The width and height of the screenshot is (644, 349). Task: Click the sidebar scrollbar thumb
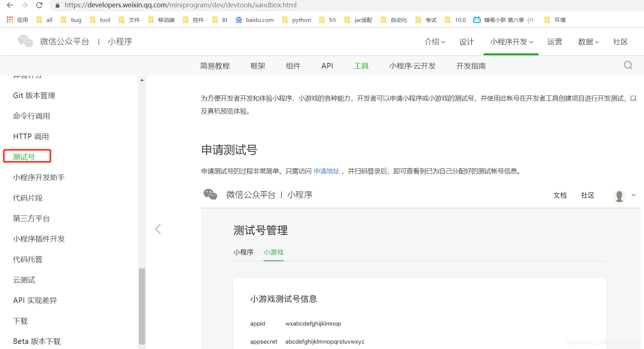coord(142,306)
